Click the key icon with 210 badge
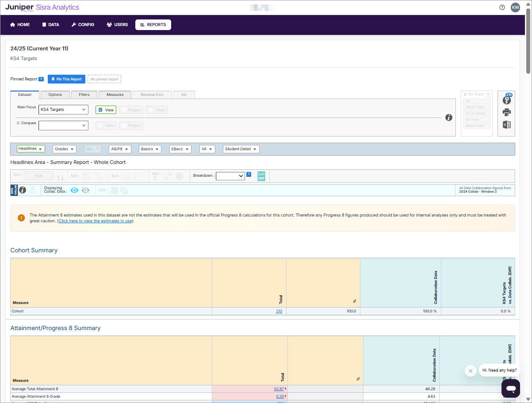This screenshot has height=403, width=532. click(x=506, y=100)
